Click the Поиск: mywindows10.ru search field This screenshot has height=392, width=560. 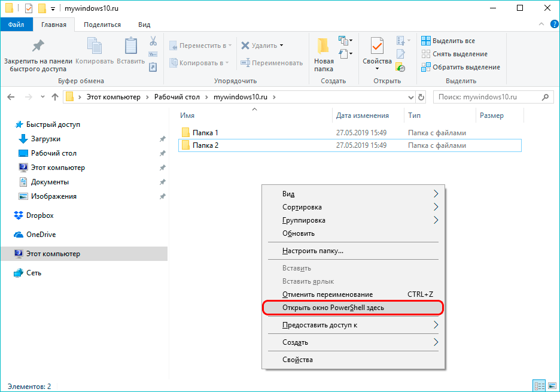[488, 97]
